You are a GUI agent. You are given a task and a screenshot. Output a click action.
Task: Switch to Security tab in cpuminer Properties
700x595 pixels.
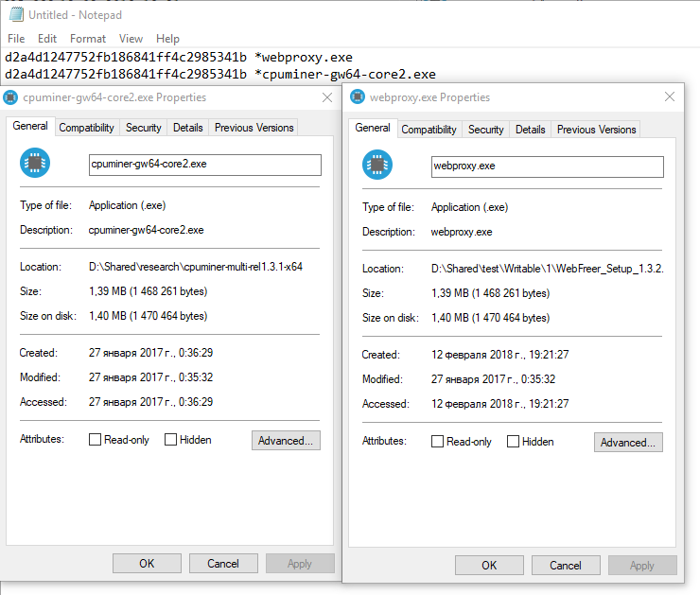point(143,128)
